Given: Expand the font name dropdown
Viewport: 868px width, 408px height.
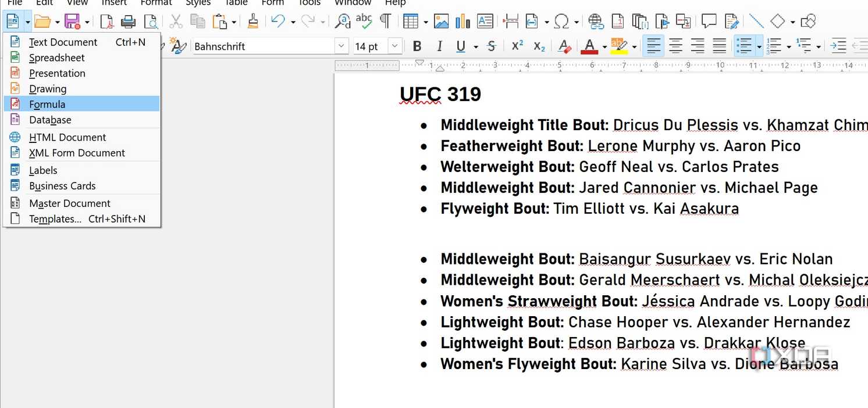Looking at the screenshot, I should [341, 46].
